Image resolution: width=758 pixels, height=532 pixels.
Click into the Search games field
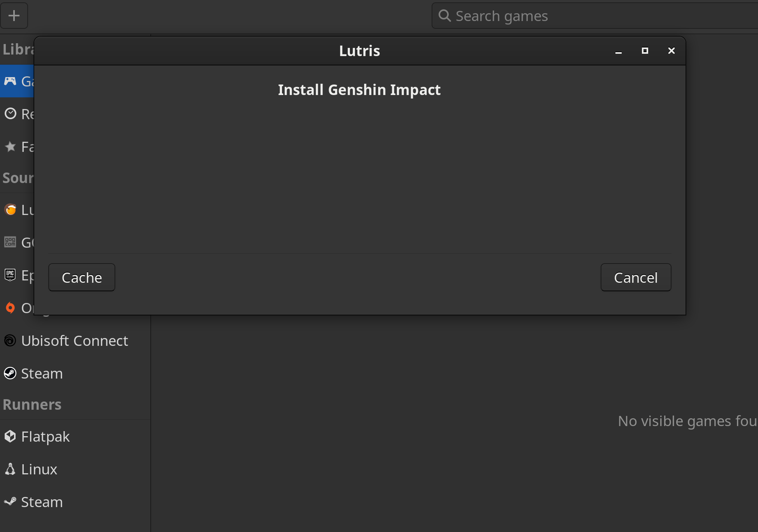click(545, 16)
